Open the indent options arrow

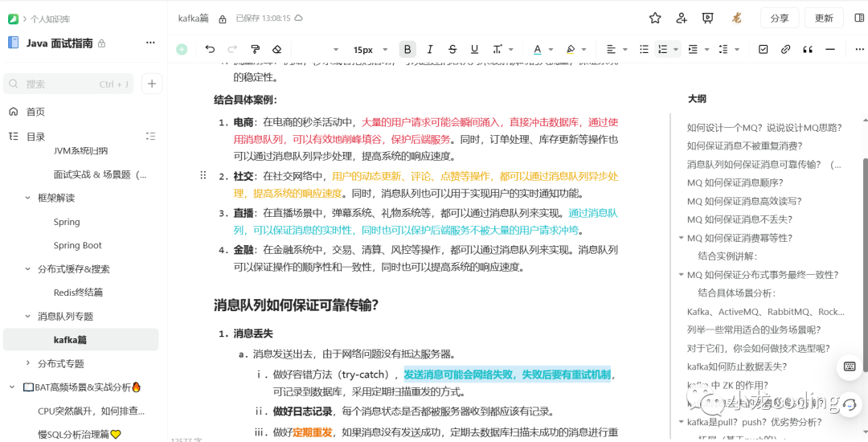pyautogui.click(x=706, y=50)
